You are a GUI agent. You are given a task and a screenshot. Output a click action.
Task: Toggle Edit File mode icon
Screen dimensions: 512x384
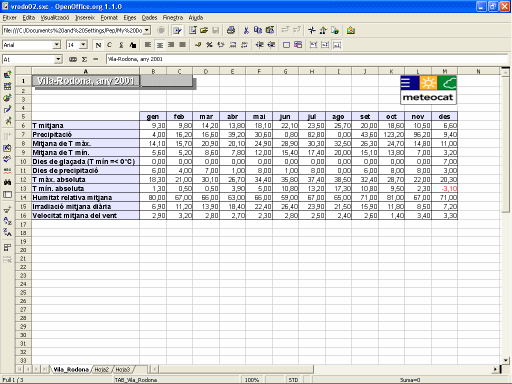click(177, 30)
